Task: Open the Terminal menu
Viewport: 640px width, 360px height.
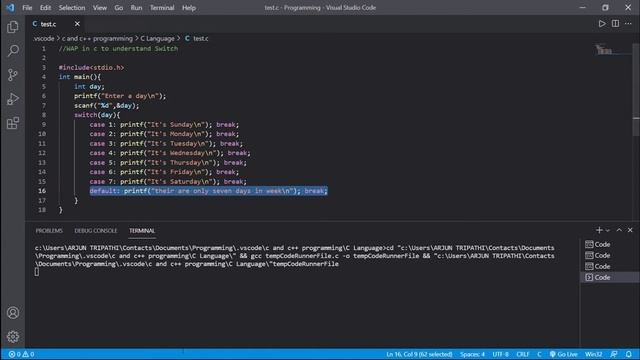Action: pyautogui.click(x=162, y=7)
